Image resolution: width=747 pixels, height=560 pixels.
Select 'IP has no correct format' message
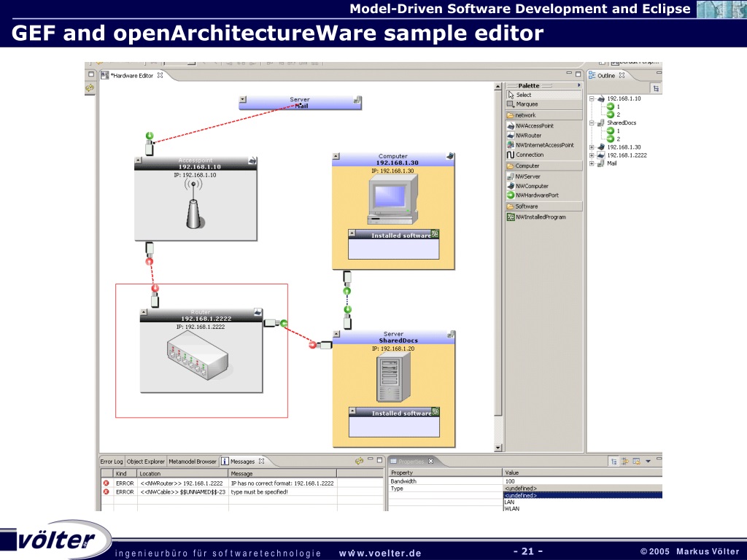click(x=282, y=483)
